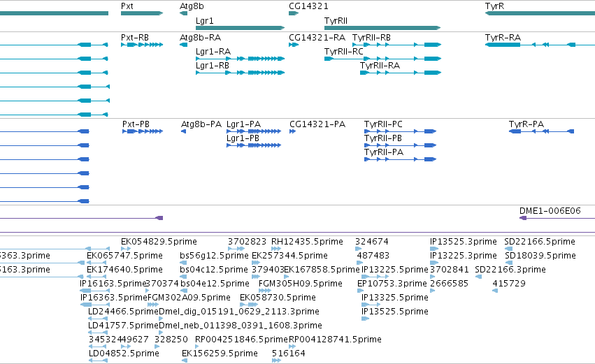Click the EK058730.5prime EST label
The image size is (595, 364).
point(278,298)
